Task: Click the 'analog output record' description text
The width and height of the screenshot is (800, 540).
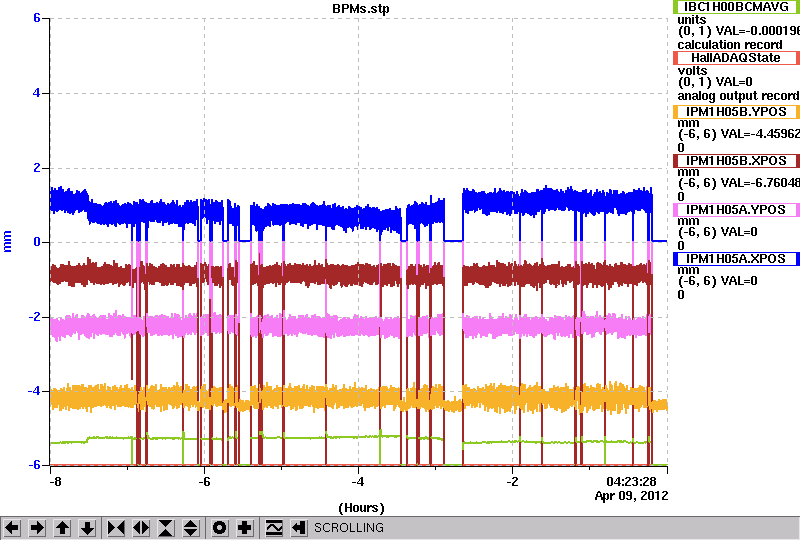Action: coord(738,96)
